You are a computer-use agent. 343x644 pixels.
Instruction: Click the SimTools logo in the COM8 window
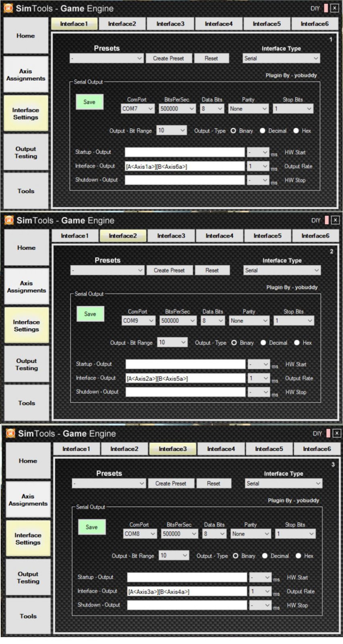point(10,433)
